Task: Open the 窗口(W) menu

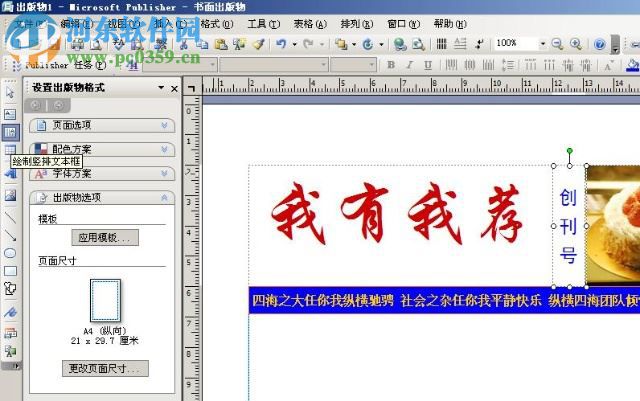Action: 403,24
